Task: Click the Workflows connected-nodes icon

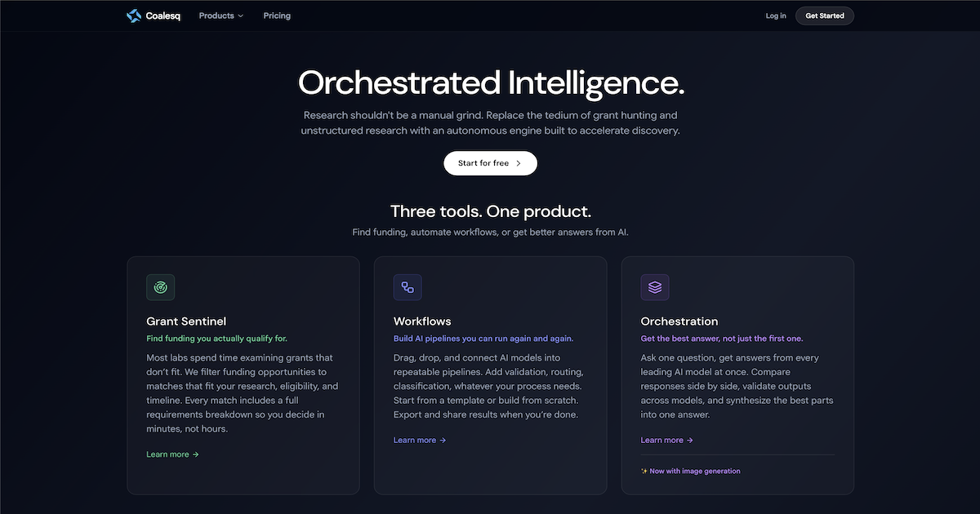Action: (x=408, y=287)
